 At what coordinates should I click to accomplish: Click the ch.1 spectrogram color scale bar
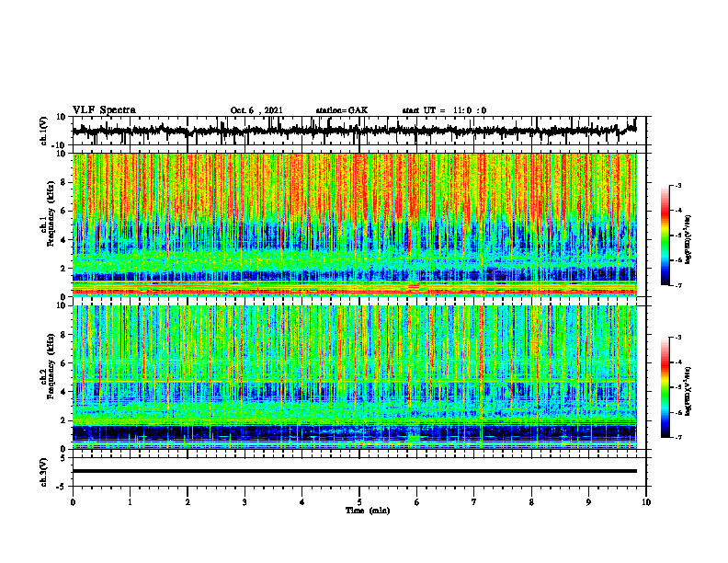click(665, 236)
